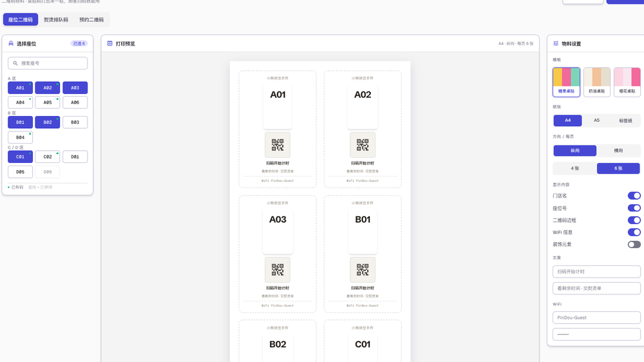Deselect seat B01
Screen dimensions: 644x362
[20, 122]
